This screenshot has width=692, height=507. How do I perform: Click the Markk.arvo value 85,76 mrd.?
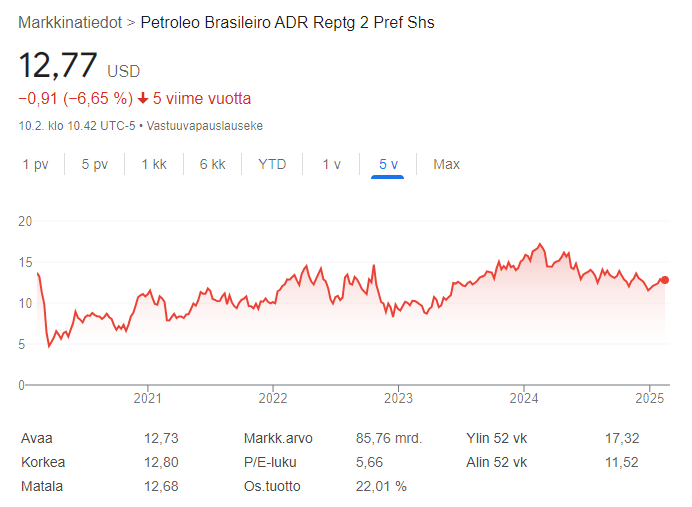pyautogui.click(x=388, y=438)
